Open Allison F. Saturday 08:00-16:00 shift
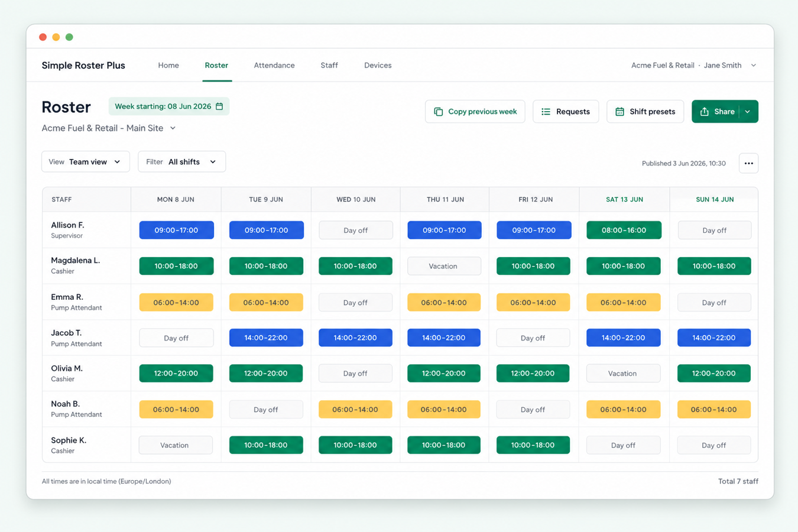This screenshot has height=532, width=798. point(624,230)
